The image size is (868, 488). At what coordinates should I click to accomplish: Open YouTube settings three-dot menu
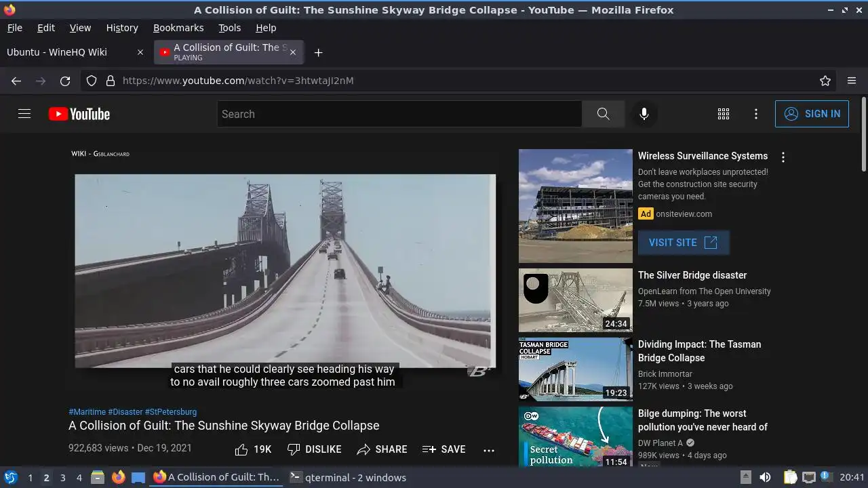click(756, 114)
